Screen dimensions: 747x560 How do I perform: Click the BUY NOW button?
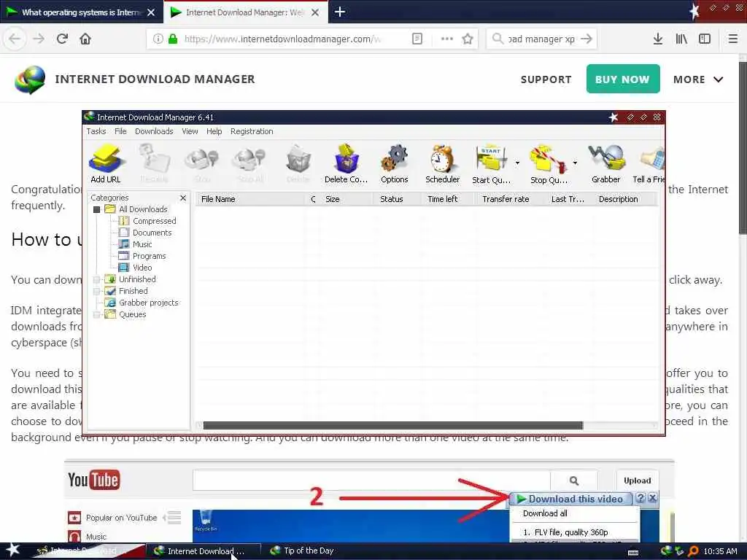[x=623, y=79]
